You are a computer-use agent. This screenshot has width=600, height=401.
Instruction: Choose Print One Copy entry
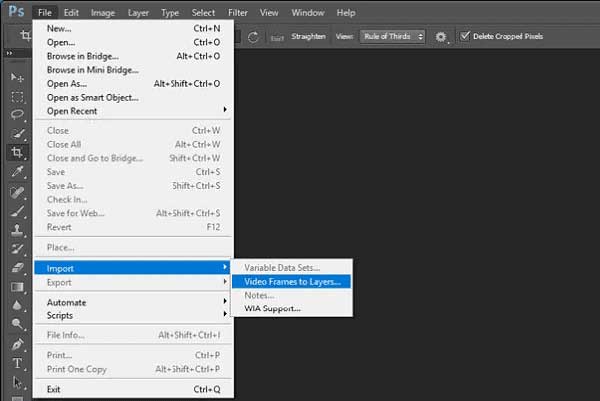click(132, 369)
